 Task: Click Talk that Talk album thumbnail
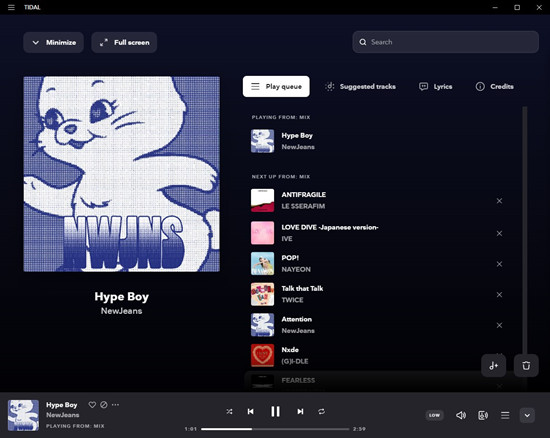pyautogui.click(x=262, y=294)
